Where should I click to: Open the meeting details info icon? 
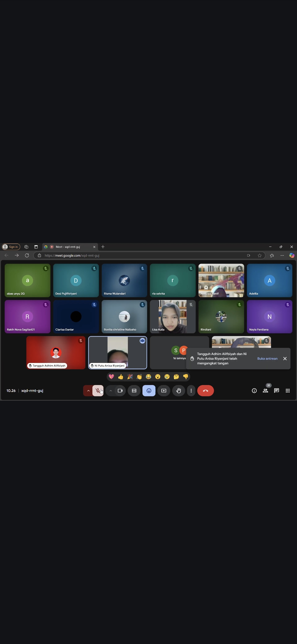coord(254,391)
